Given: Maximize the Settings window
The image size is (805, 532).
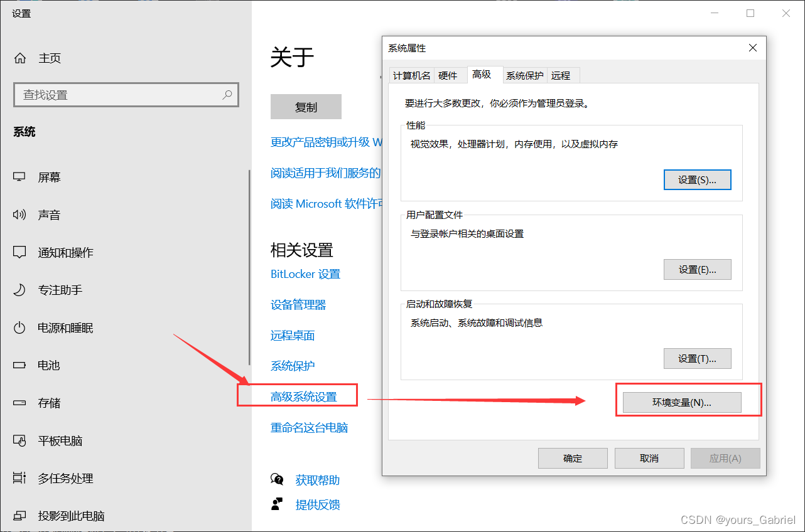Looking at the screenshot, I should [750, 13].
